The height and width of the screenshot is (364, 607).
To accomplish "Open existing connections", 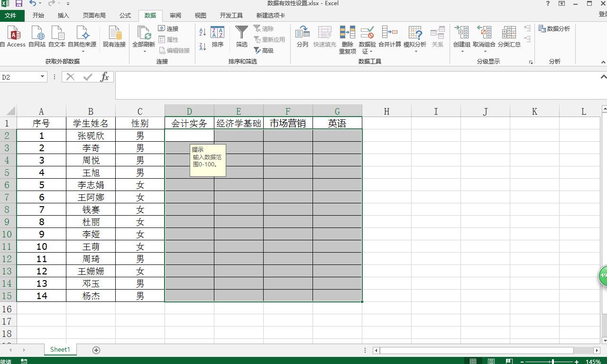I will 114,36.
